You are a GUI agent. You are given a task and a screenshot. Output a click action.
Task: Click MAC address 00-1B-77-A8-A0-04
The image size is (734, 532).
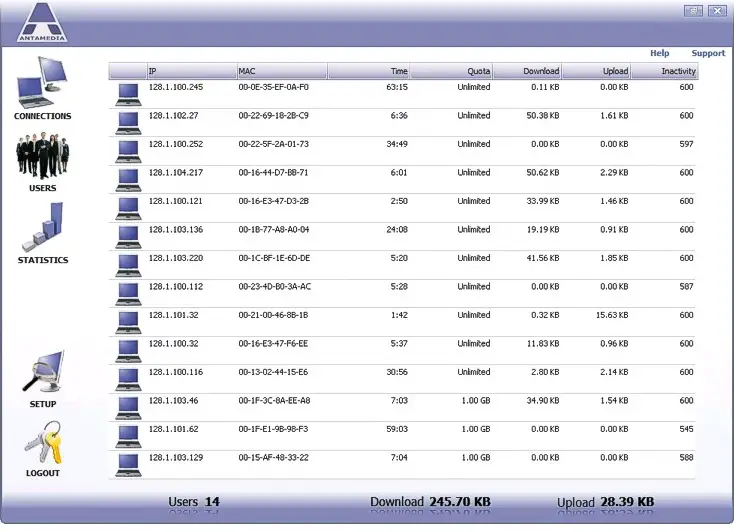tap(274, 230)
